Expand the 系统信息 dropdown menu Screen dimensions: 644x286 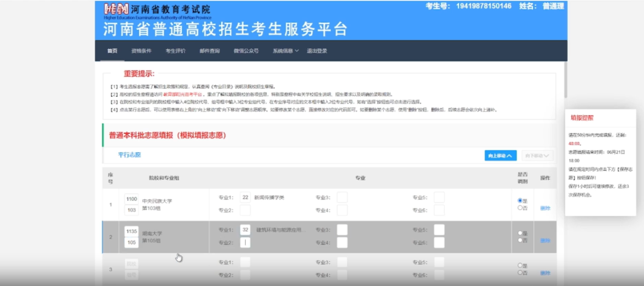pos(286,51)
